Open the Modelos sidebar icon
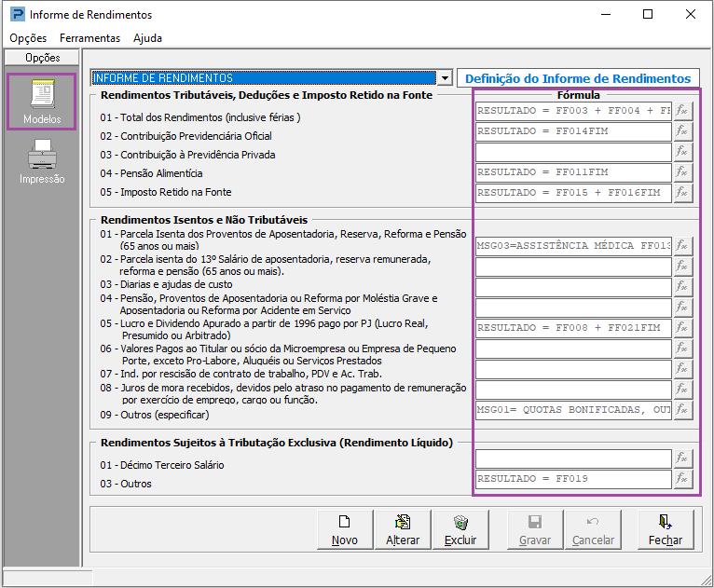714x588 pixels. pos(42,102)
